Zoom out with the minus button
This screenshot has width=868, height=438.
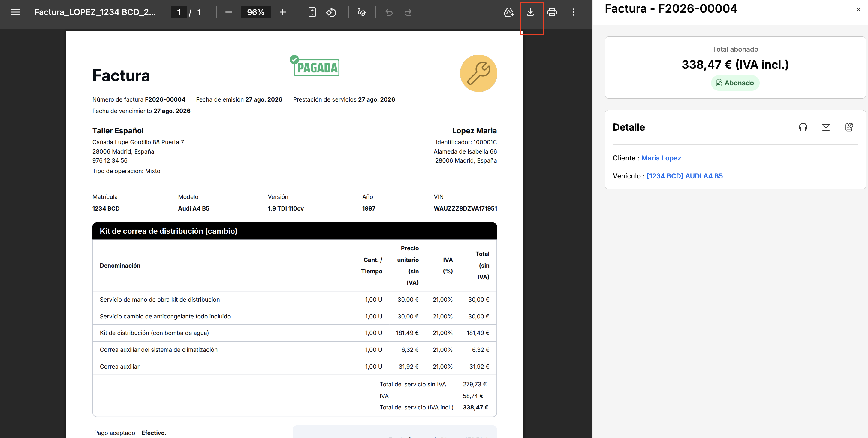coord(228,12)
